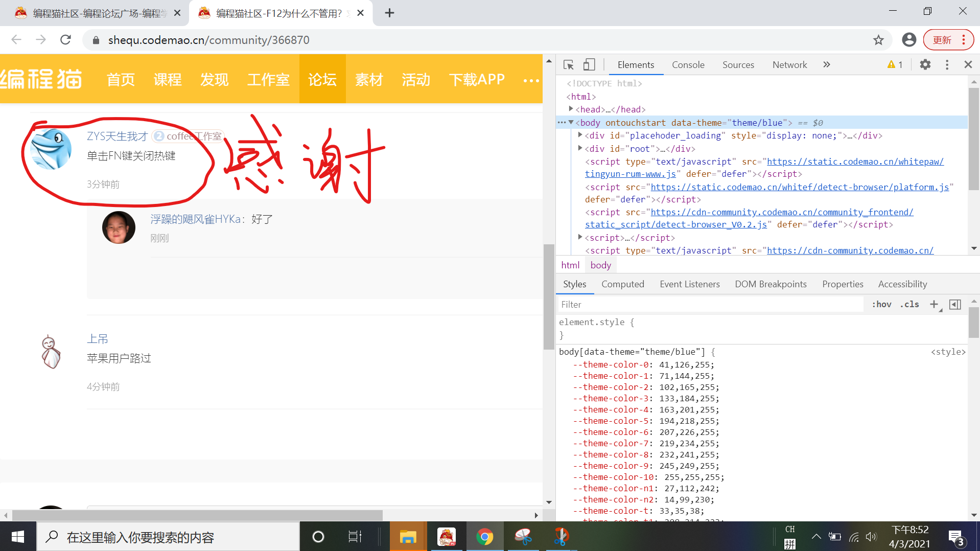
Task: Click the body actions ellipsis in DOM tree
Action: point(562,123)
